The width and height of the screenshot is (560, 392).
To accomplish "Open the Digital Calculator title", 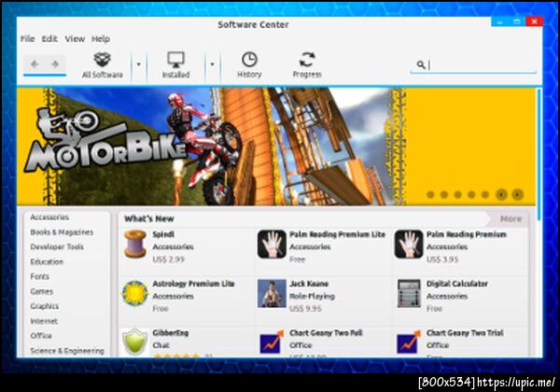I will coord(457,284).
